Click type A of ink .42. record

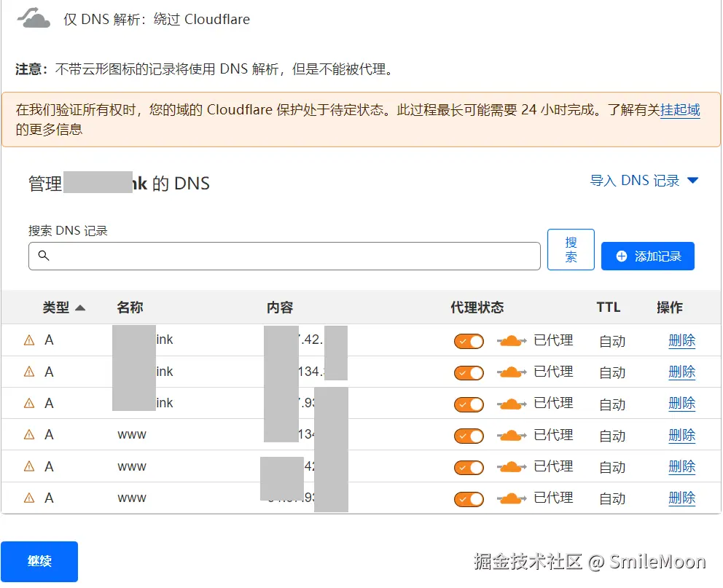49,340
